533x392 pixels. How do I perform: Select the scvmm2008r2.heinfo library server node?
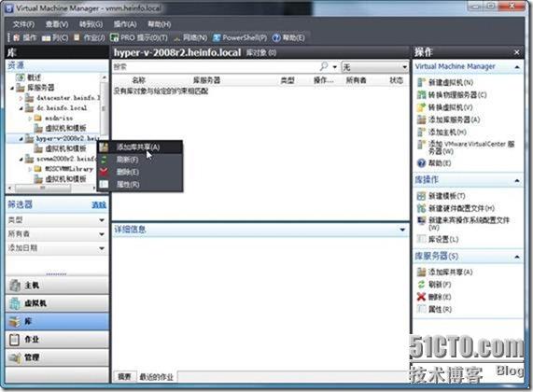(x=66, y=159)
